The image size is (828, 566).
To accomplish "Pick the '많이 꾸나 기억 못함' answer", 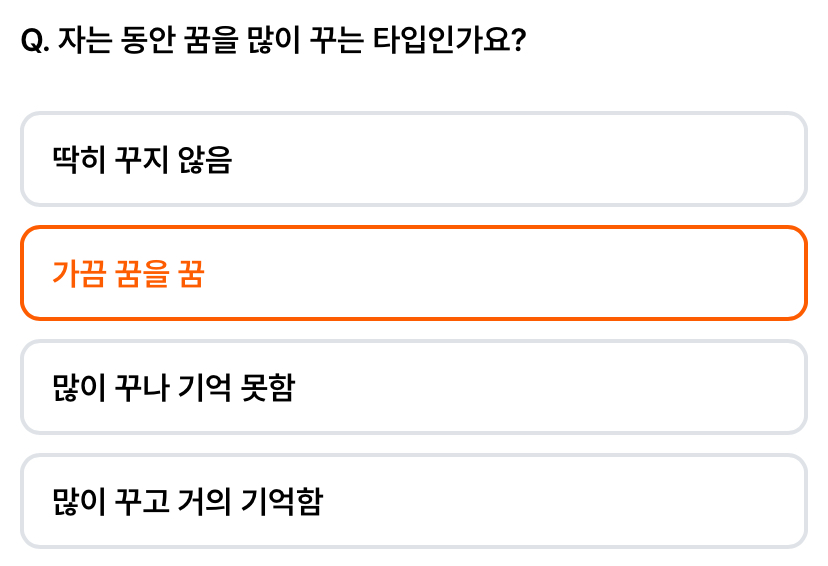I will pyautogui.click(x=414, y=387).
